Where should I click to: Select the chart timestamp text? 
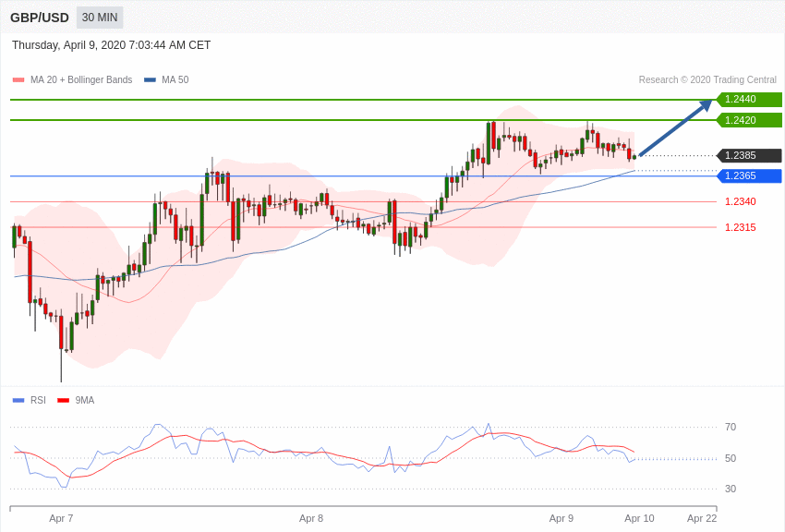(111, 45)
